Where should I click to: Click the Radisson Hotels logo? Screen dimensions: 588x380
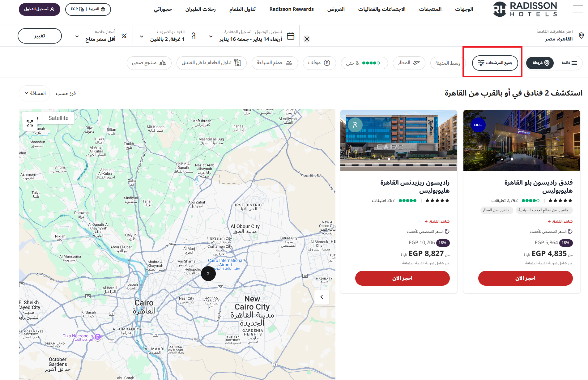525,9
